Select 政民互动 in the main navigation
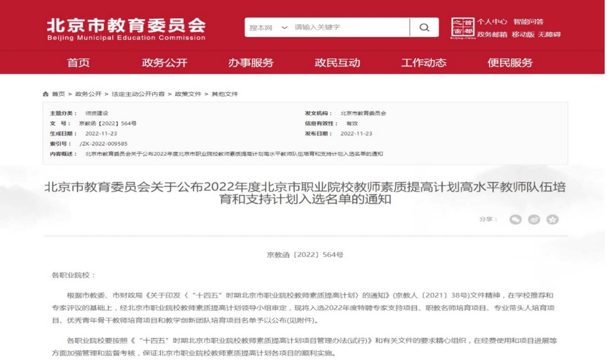Image resolution: width=607 pixels, height=364 pixels. click(x=337, y=63)
